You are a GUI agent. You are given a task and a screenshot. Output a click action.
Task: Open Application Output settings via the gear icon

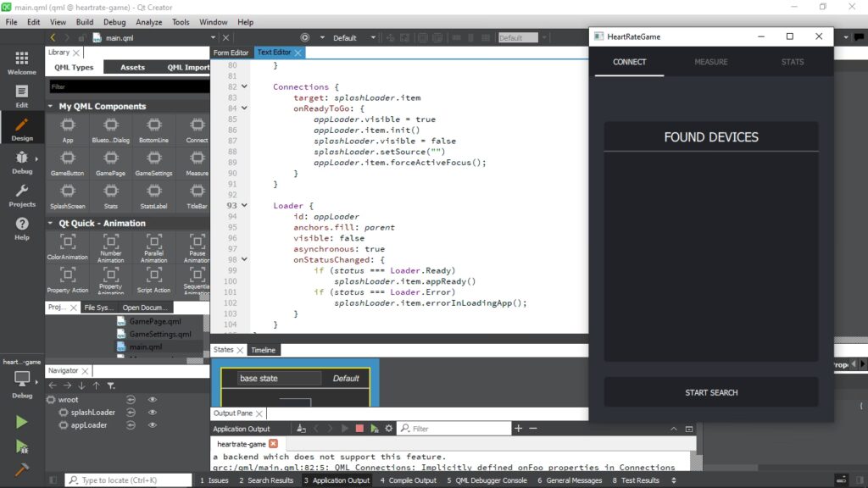click(389, 429)
